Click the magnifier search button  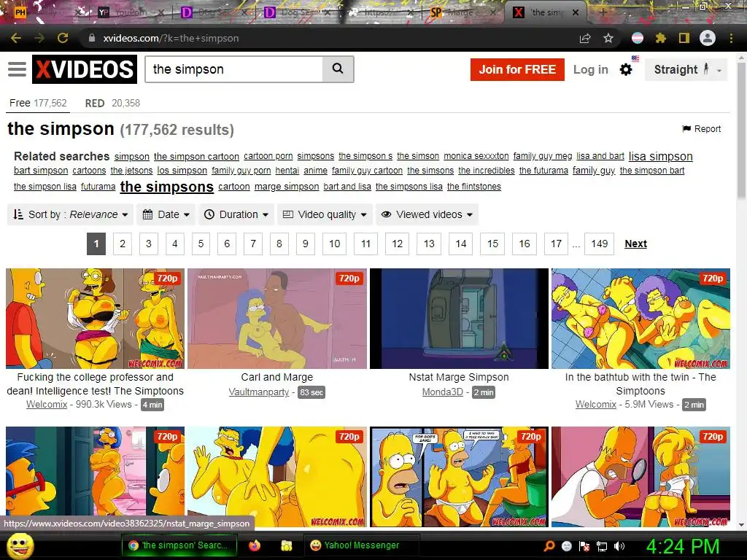[x=338, y=69]
